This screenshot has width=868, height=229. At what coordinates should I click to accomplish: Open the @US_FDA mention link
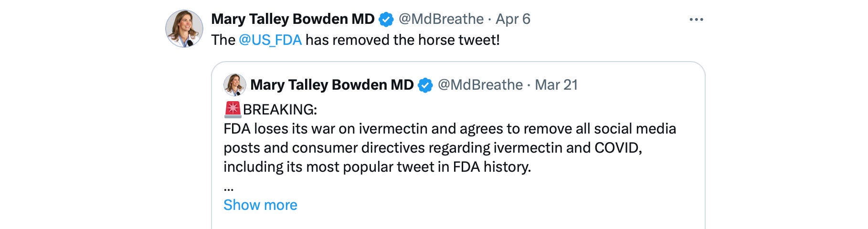click(x=270, y=40)
